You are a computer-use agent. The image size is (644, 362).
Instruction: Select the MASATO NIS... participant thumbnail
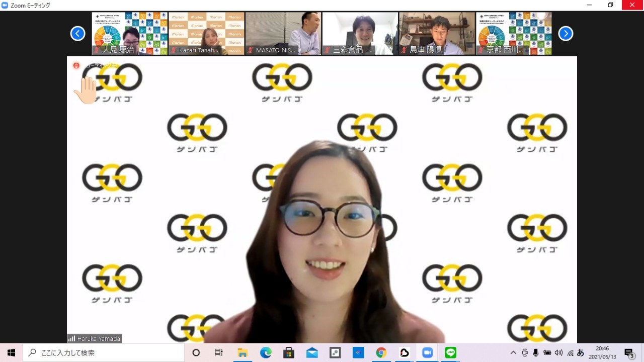[x=283, y=34]
